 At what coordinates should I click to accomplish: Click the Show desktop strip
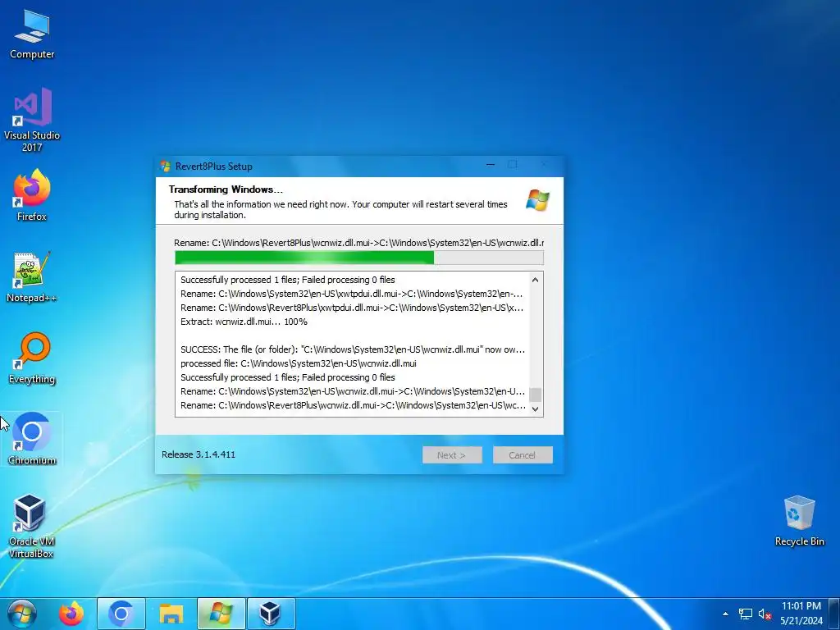tap(836, 614)
